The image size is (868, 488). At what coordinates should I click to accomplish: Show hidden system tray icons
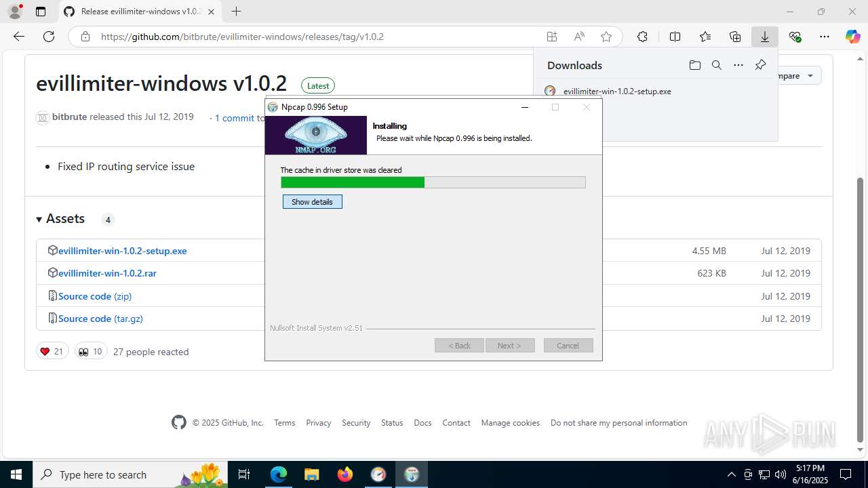pyautogui.click(x=731, y=474)
